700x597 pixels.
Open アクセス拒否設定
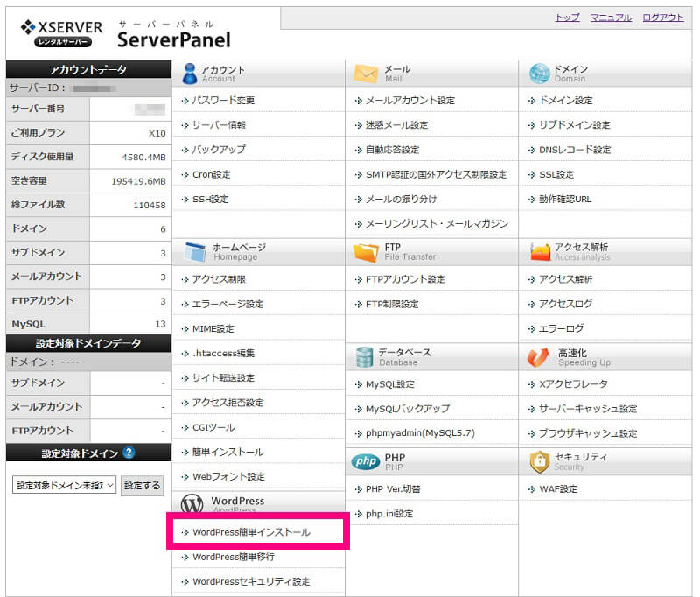(x=227, y=403)
